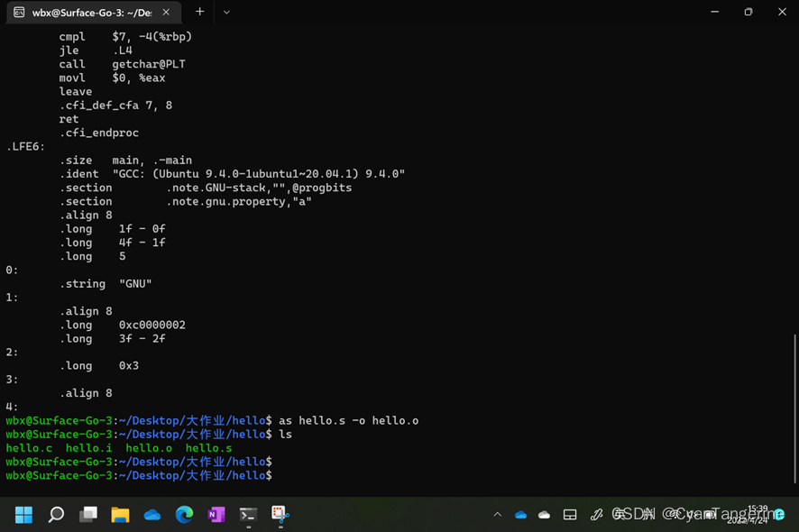Click hello.i in ls output
The height and width of the screenshot is (532, 799).
pos(88,448)
